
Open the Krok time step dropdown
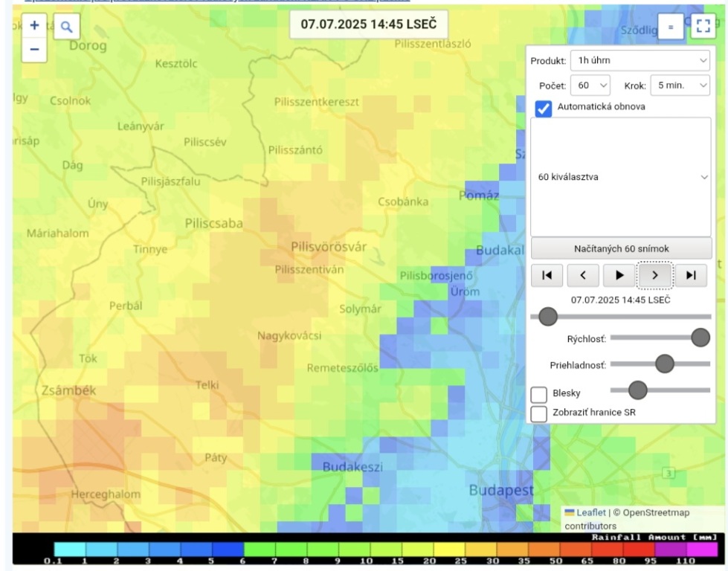[680, 86]
